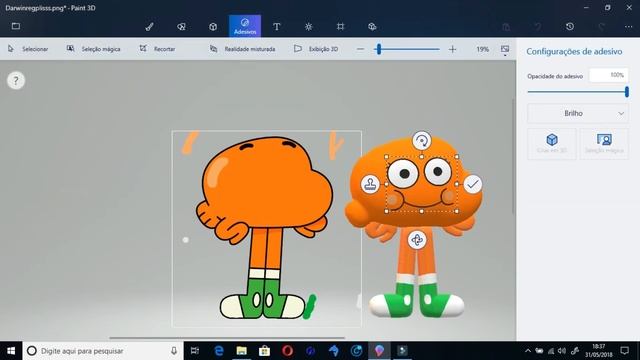Open the Microsoft Store taskbar icon

tap(264, 351)
